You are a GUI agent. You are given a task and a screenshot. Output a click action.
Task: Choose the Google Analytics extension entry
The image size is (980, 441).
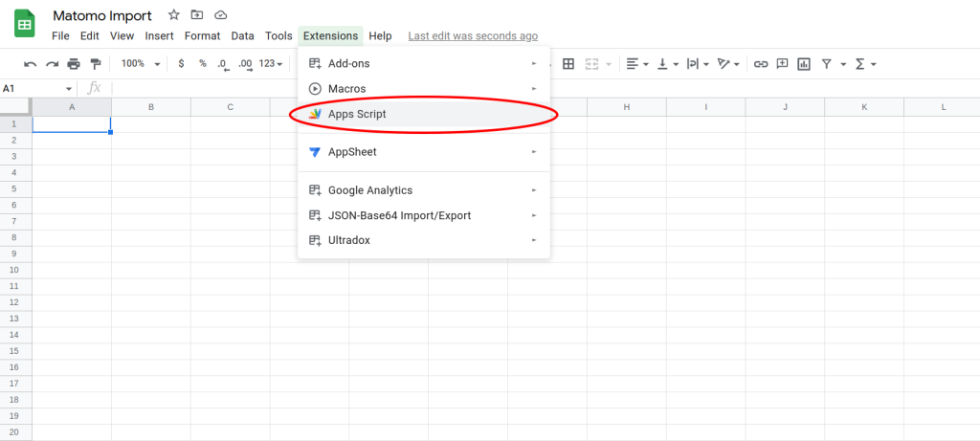(369, 190)
